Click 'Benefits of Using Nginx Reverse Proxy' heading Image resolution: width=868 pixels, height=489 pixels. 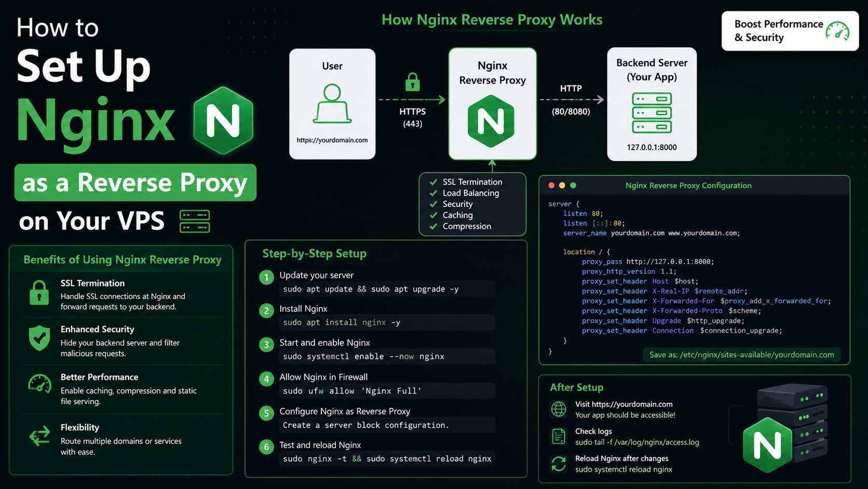point(123,260)
